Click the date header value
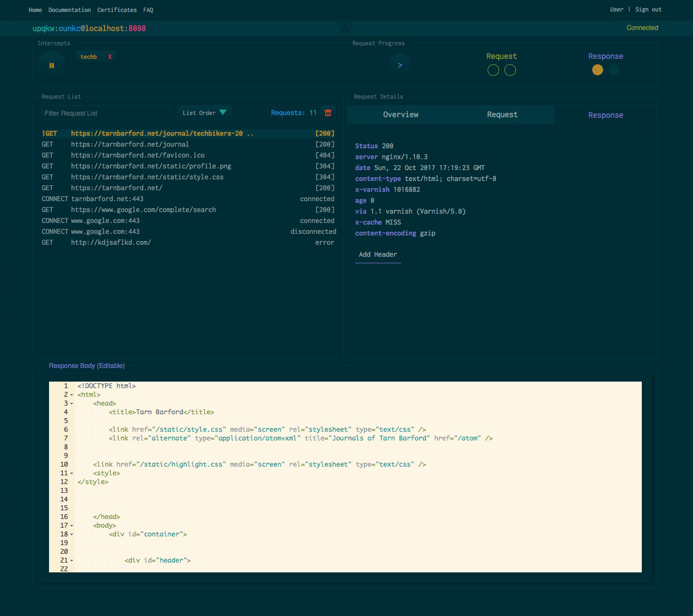 coord(429,168)
